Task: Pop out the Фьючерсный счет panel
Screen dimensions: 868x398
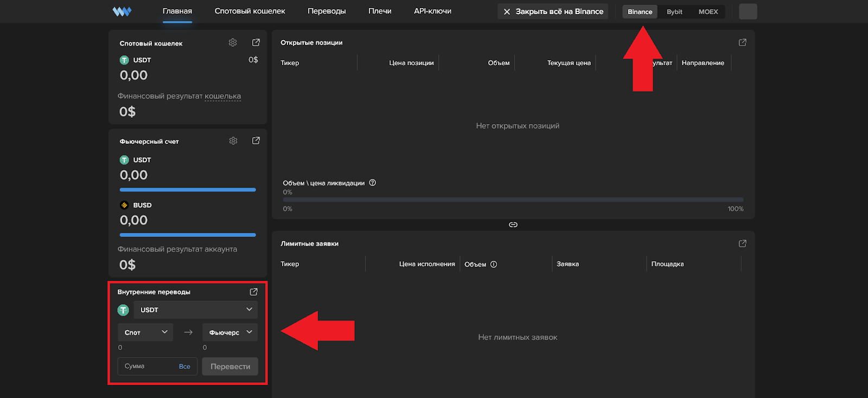Action: 256,141
